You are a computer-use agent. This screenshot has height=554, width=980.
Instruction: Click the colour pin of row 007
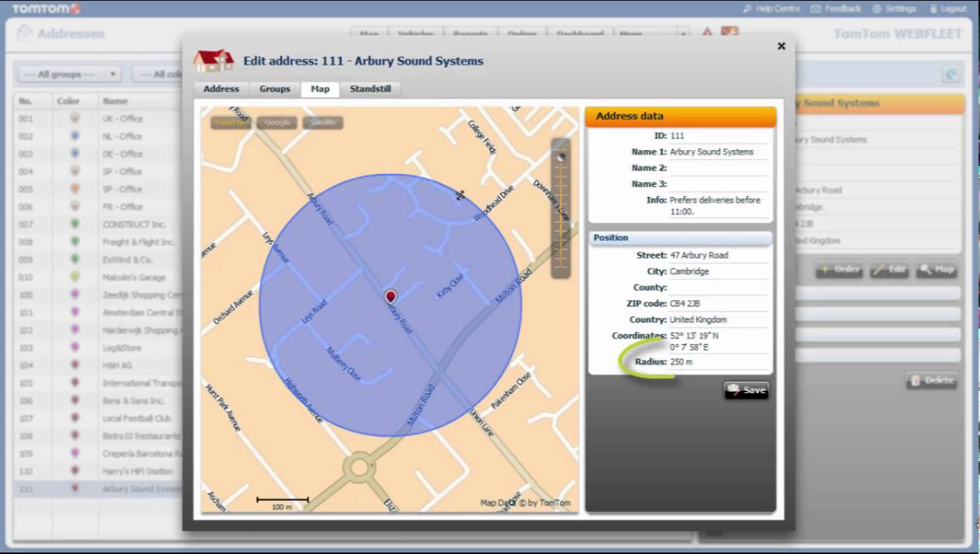(x=75, y=223)
